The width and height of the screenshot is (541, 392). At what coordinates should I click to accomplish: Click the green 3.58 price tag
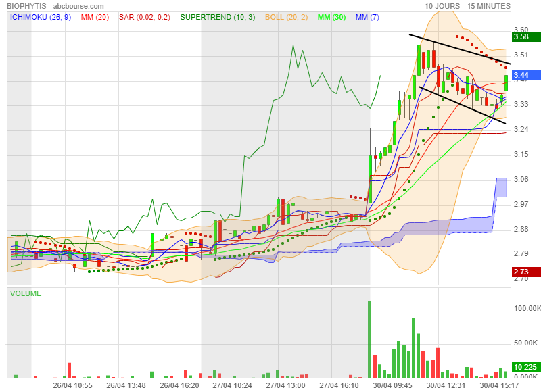pyautogui.click(x=526, y=37)
